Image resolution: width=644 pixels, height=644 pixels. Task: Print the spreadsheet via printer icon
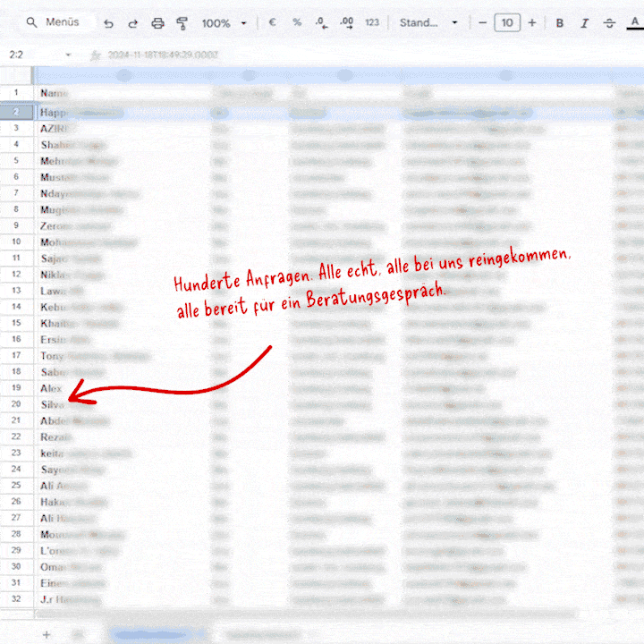point(157,23)
